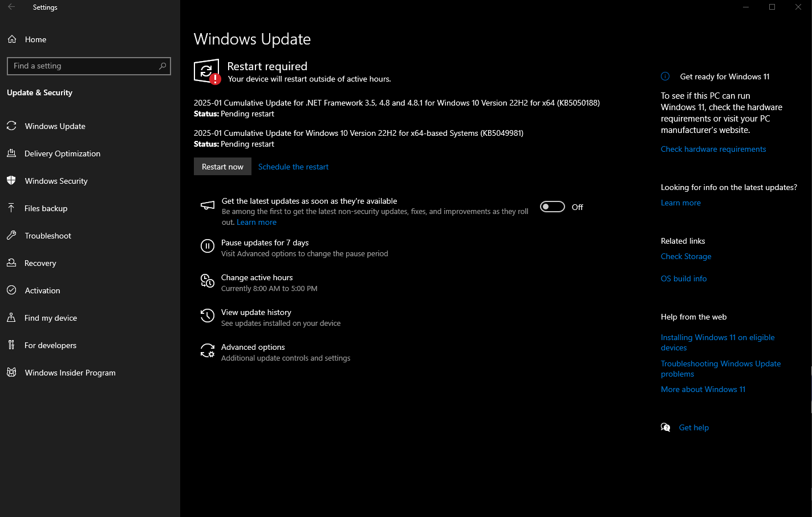812x517 pixels.
Task: Toggle Get the latest updates switch on
Action: (x=553, y=207)
